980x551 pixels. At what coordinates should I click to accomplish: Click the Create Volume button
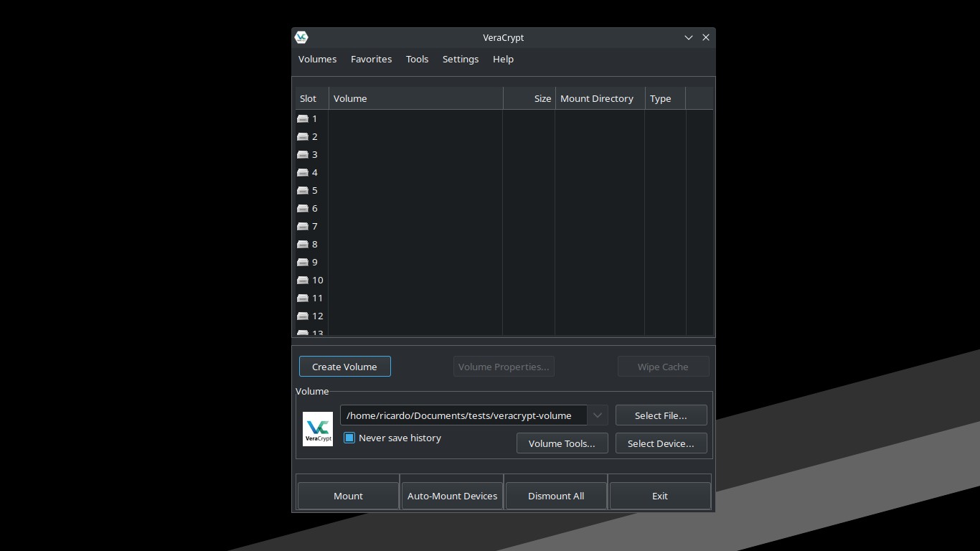345,367
